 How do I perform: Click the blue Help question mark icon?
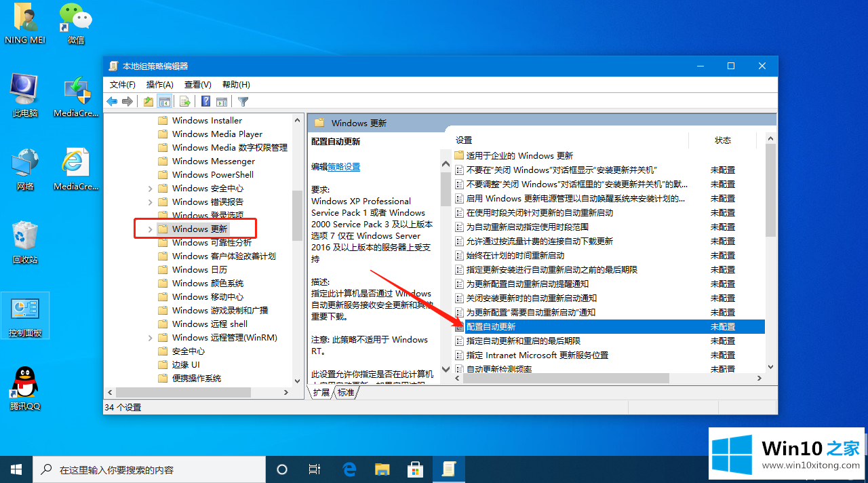[205, 102]
